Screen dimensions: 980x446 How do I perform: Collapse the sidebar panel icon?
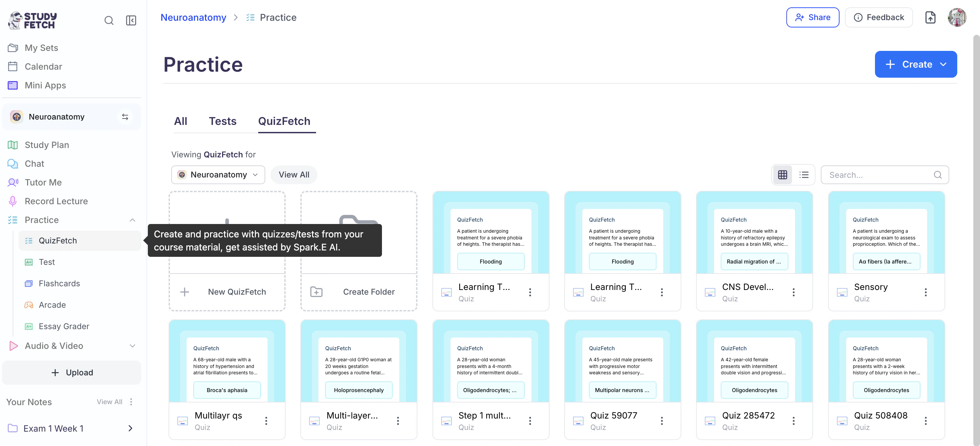pos(131,20)
